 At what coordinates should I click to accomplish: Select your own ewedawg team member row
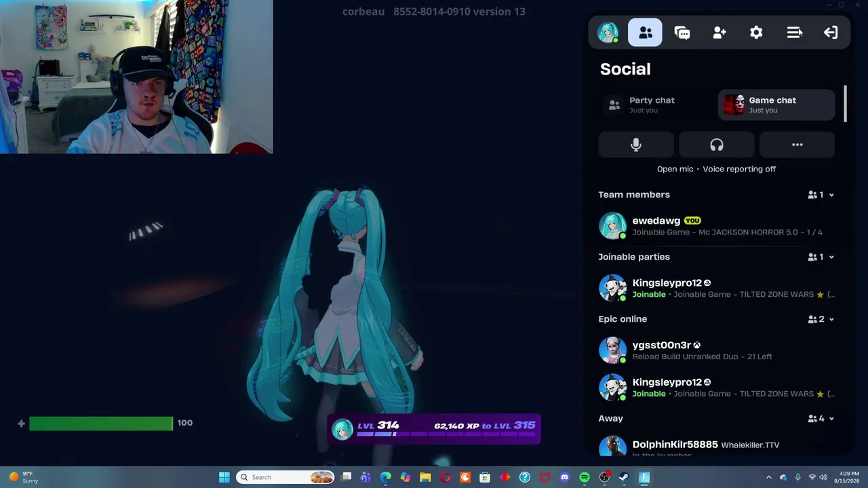pos(717,226)
